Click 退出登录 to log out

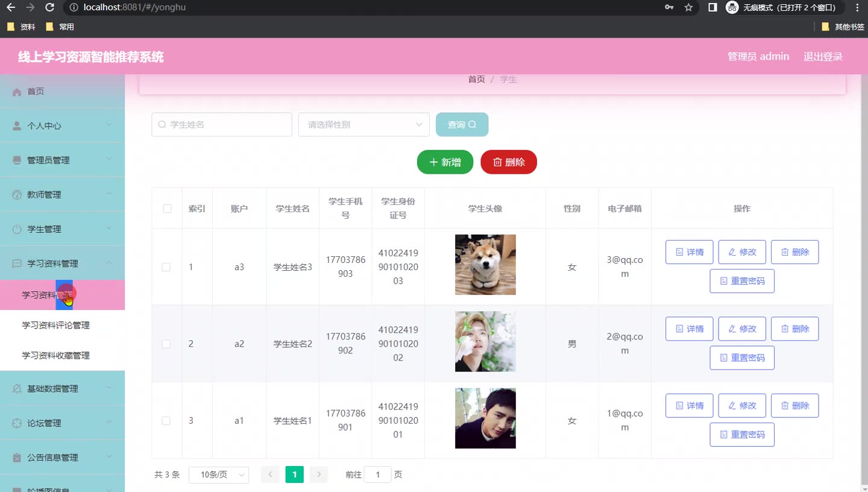[823, 57]
